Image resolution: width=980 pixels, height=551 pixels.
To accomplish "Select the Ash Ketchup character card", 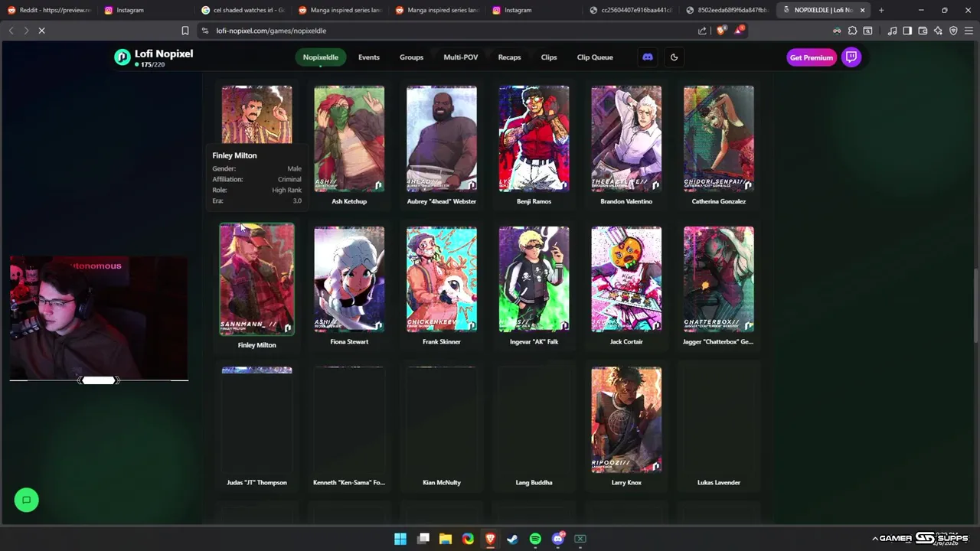I will [x=349, y=145].
